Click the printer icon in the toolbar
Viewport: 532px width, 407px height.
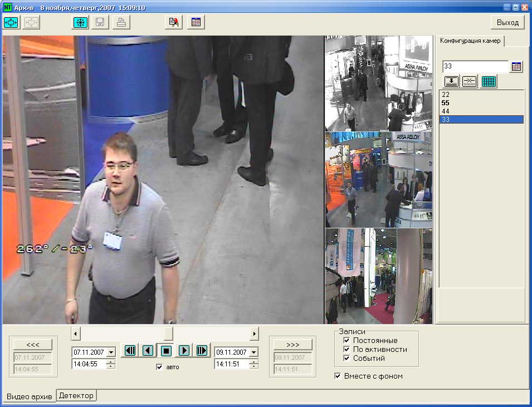pos(121,23)
